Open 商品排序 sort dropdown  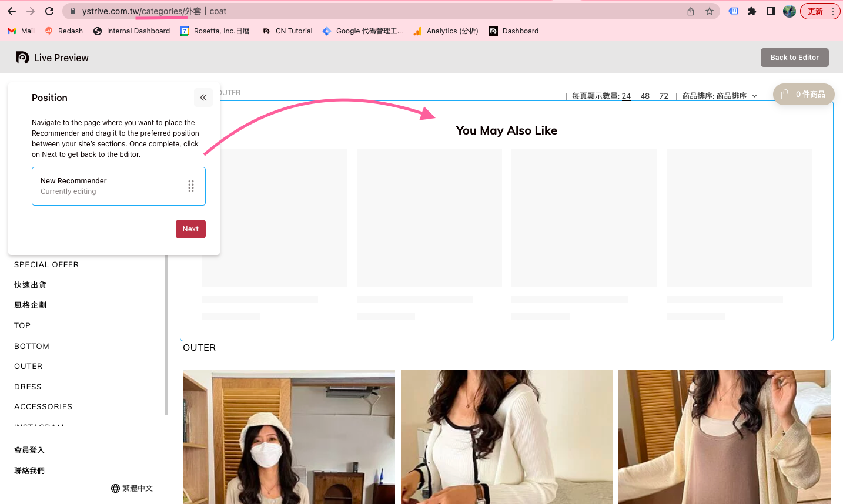click(x=720, y=96)
